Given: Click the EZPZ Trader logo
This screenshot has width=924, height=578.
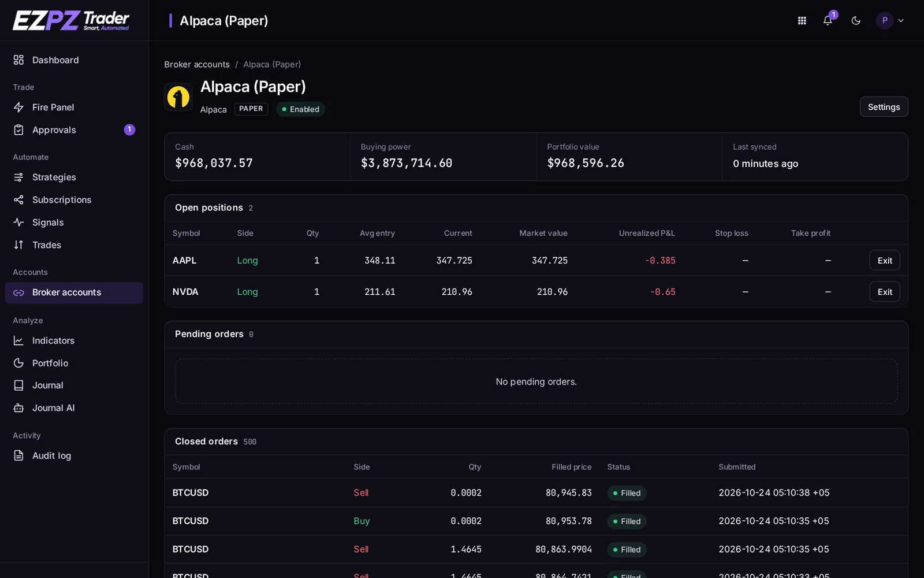Looking at the screenshot, I should pos(71,20).
